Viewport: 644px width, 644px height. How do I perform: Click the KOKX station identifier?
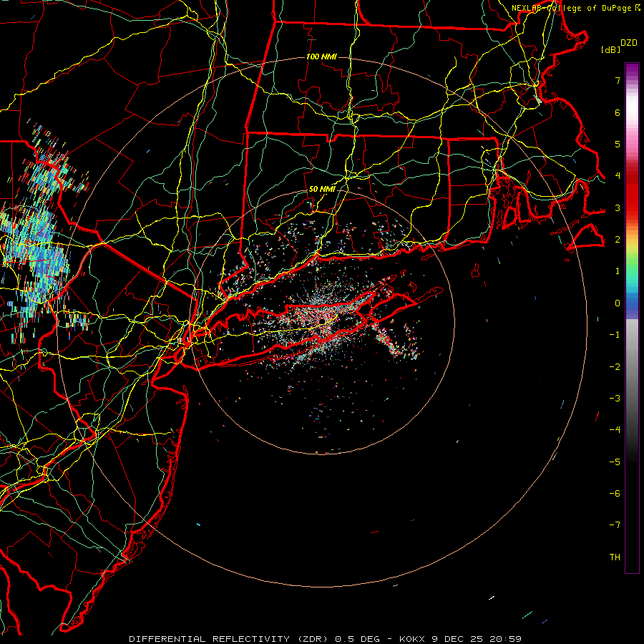(412, 639)
